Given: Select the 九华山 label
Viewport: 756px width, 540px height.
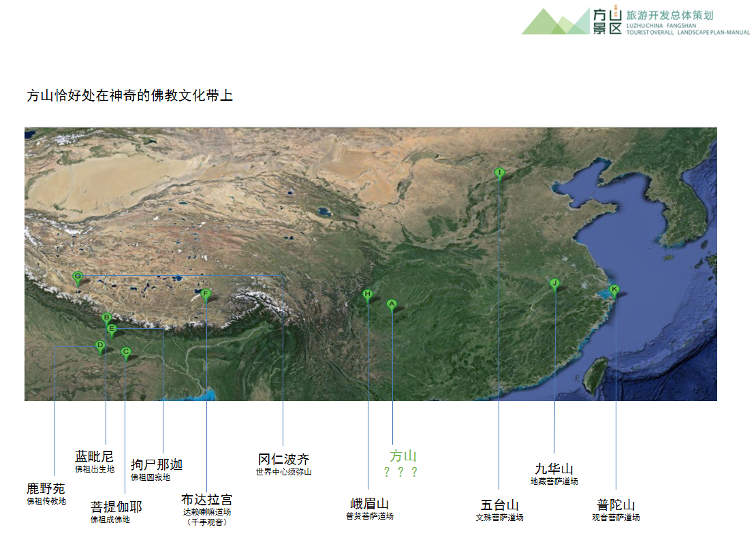Looking at the screenshot, I should 554,469.
